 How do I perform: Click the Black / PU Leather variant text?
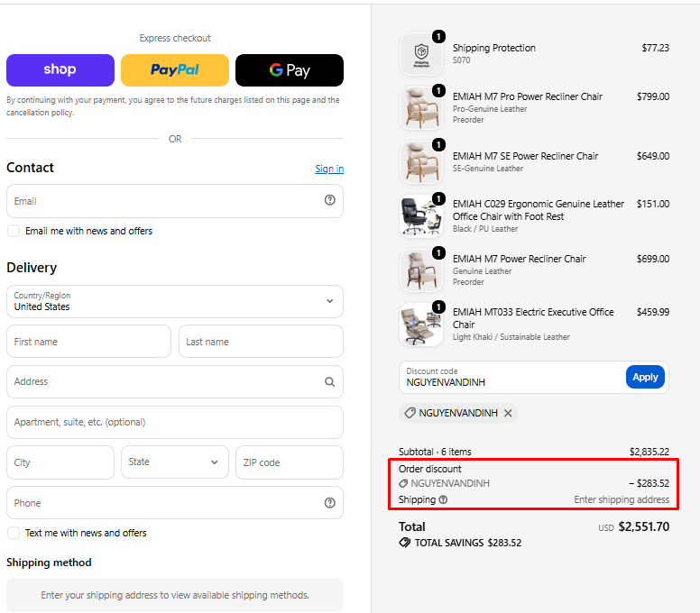click(485, 228)
